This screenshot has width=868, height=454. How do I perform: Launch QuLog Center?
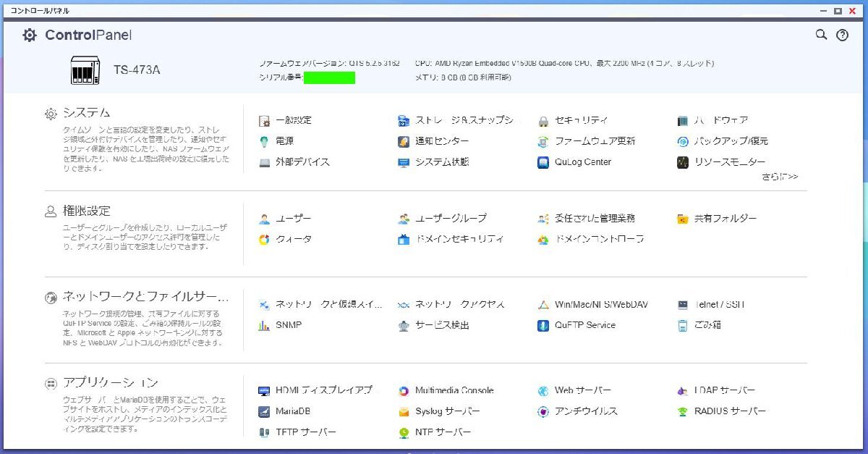point(574,162)
